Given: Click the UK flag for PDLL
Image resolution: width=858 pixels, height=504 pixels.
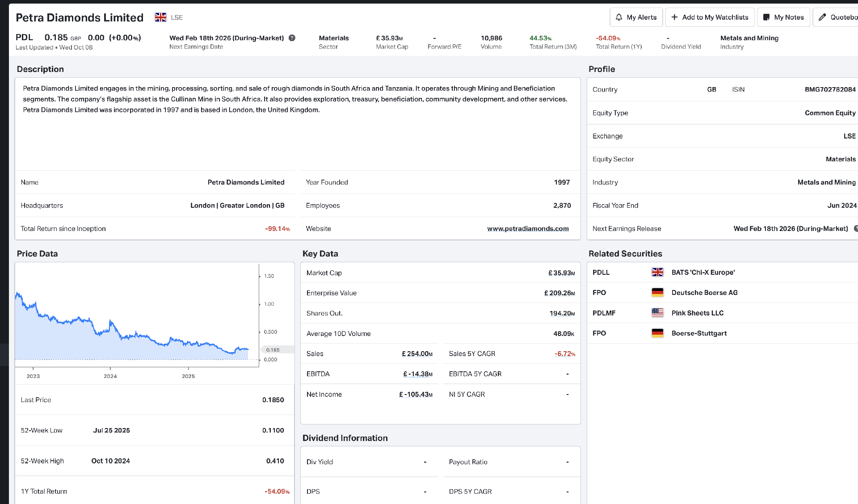Looking at the screenshot, I should pos(657,272).
